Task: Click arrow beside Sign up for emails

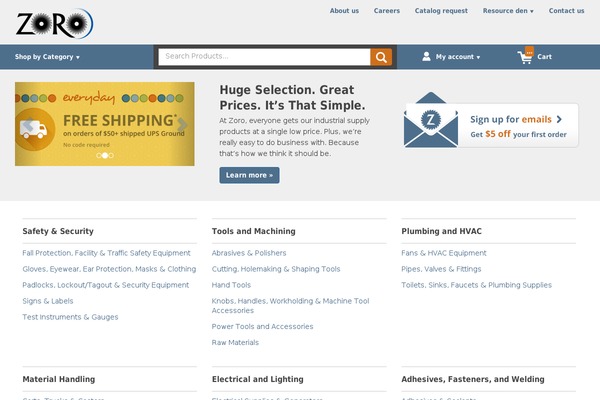Action: pyautogui.click(x=559, y=119)
